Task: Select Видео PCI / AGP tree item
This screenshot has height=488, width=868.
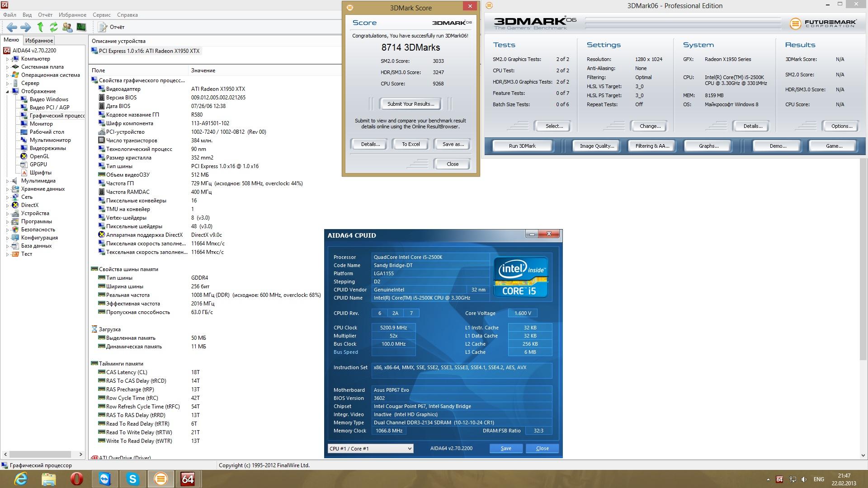Action: [50, 108]
